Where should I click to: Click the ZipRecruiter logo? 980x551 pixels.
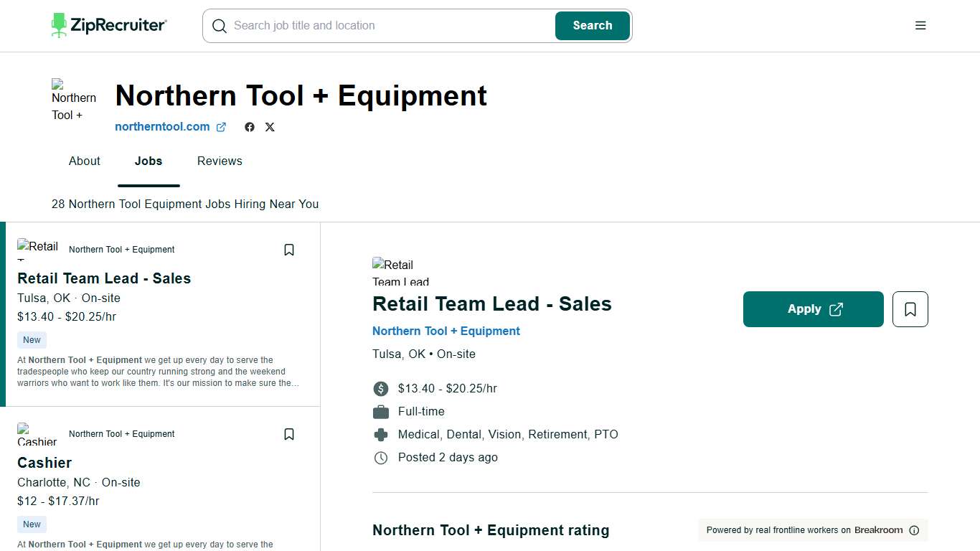click(x=108, y=25)
